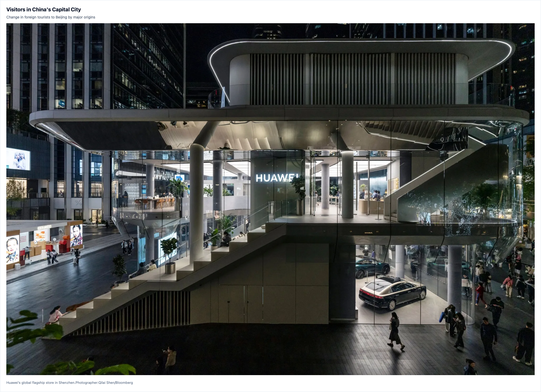Select the subtitle about foreign tourists to Beijing
Image resolution: width=541 pixels, height=392 pixels.
(x=51, y=17)
